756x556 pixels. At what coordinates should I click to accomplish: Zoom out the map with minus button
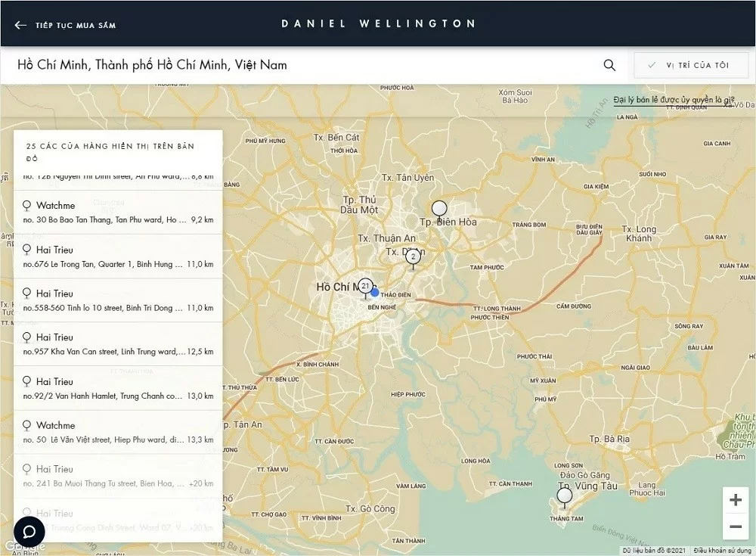[735, 526]
